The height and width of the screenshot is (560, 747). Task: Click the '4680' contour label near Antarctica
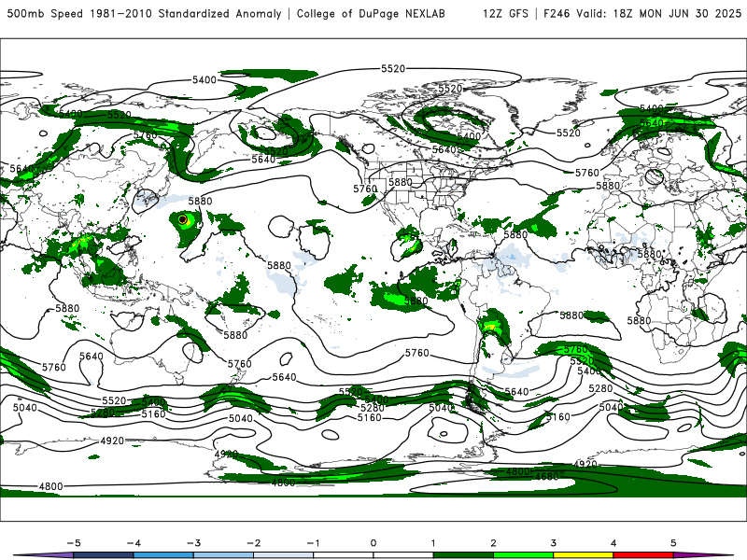coord(546,477)
